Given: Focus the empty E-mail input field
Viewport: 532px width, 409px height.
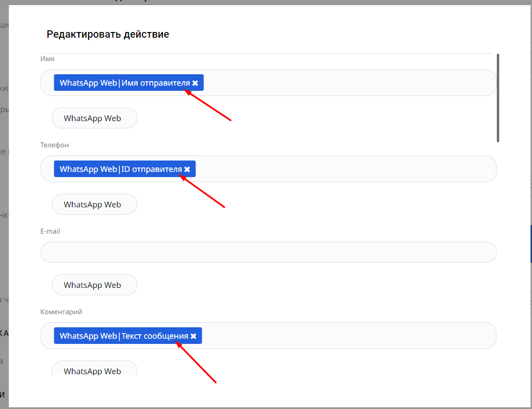Looking at the screenshot, I should tap(268, 252).
